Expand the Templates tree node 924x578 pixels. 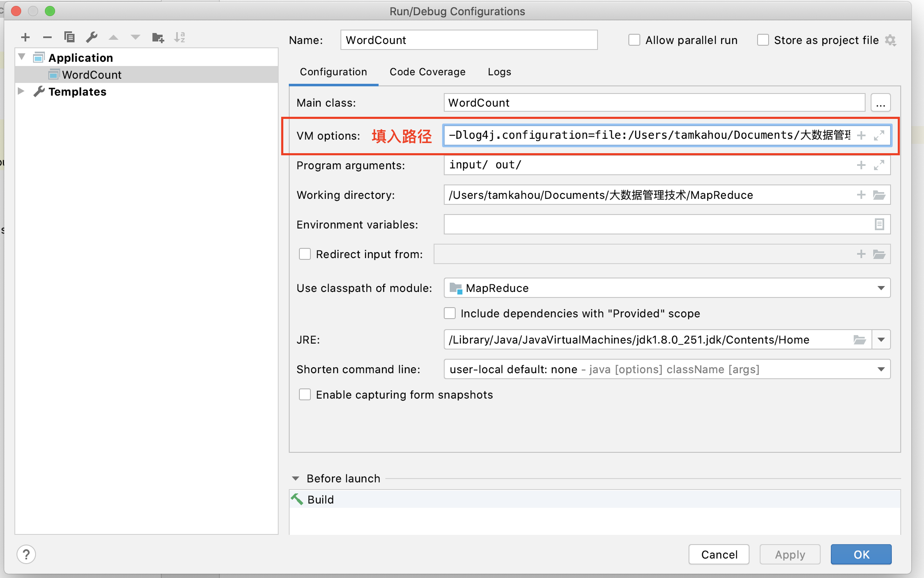tap(22, 91)
